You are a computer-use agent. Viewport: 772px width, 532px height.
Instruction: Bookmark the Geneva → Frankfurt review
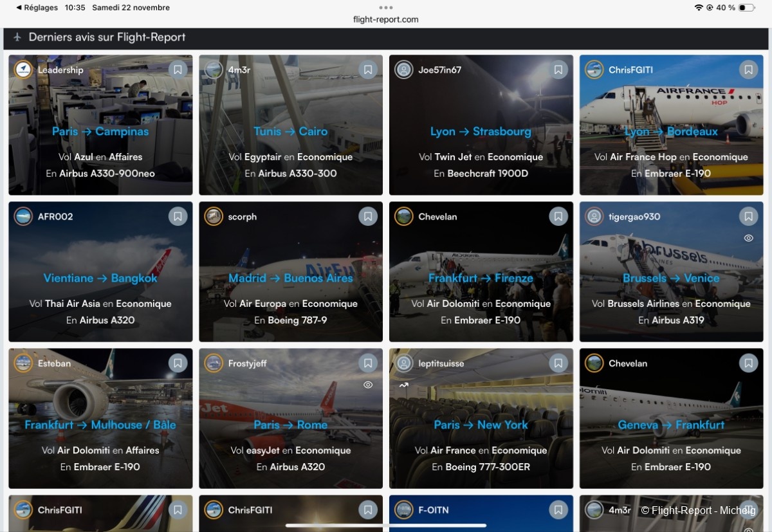pyautogui.click(x=748, y=363)
